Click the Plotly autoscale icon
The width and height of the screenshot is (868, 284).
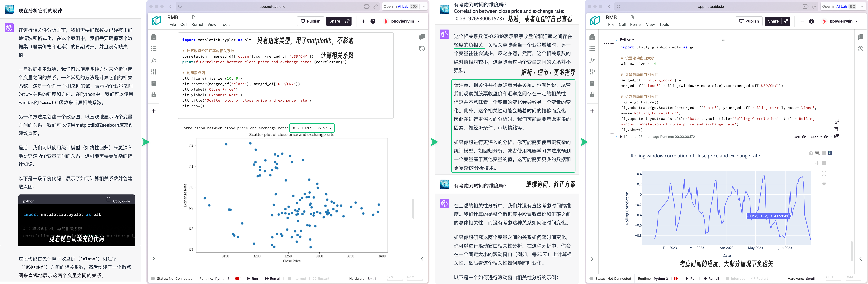click(824, 173)
